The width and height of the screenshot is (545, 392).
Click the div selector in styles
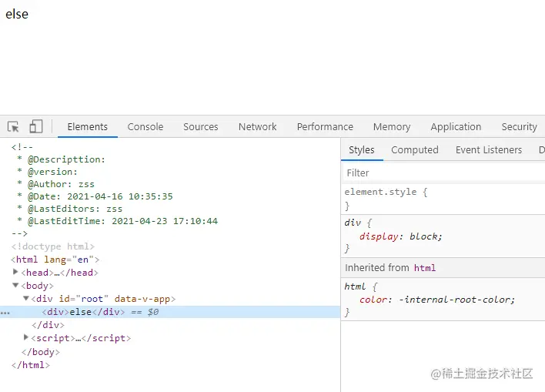click(353, 223)
